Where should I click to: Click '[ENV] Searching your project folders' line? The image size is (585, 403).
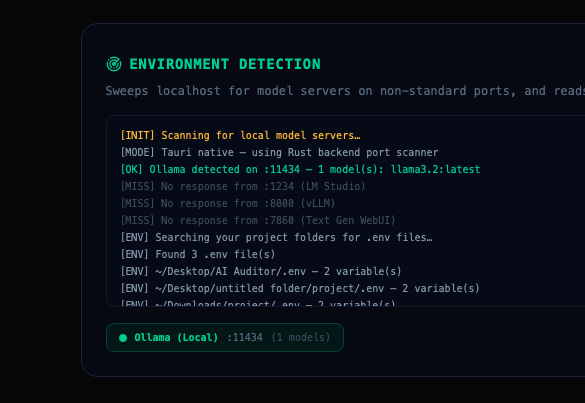pyautogui.click(x=276, y=237)
